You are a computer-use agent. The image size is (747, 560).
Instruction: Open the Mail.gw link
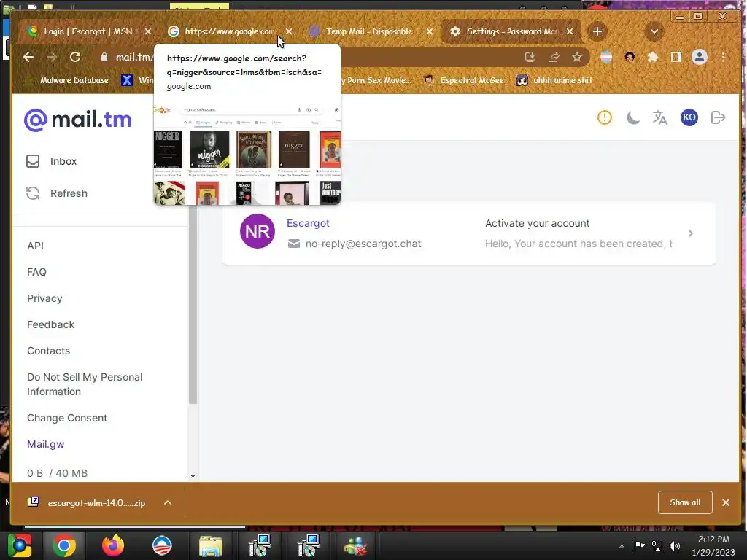pyautogui.click(x=46, y=444)
